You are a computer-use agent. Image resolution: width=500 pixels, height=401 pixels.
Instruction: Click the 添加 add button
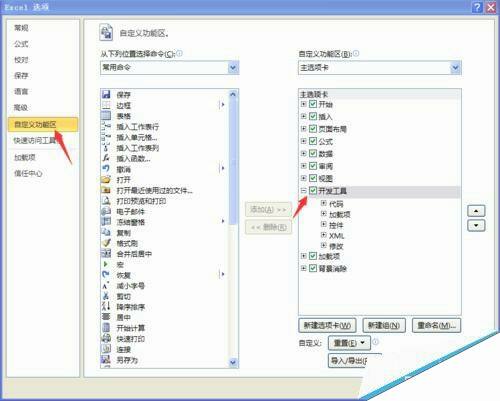click(268, 209)
